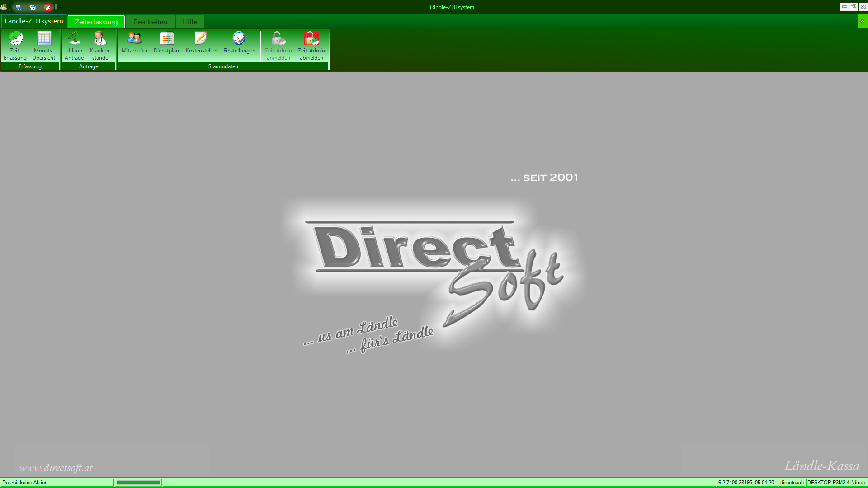Image resolution: width=868 pixels, height=488 pixels.
Task: Click the Stammdaten group label
Action: click(x=223, y=66)
